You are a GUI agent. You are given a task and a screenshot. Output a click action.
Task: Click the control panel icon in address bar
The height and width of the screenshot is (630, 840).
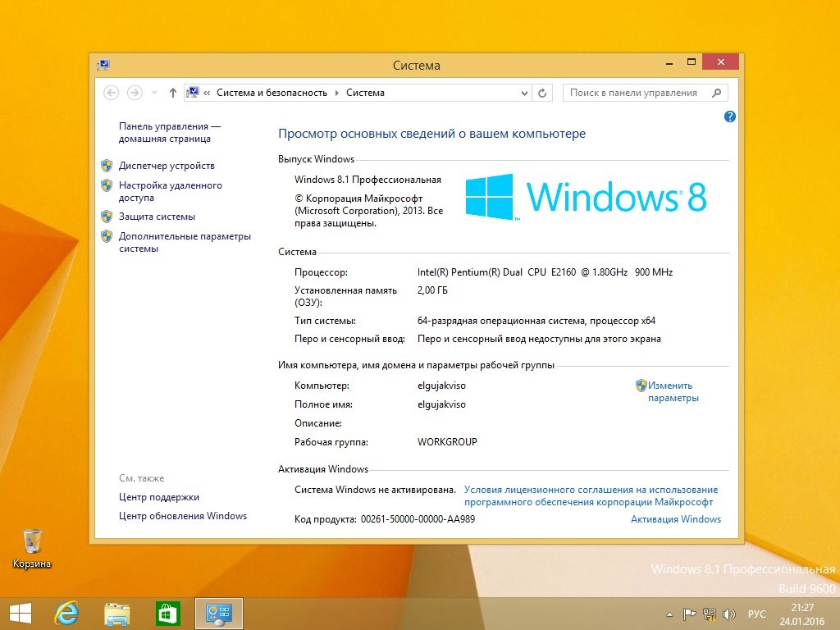pyautogui.click(x=192, y=93)
